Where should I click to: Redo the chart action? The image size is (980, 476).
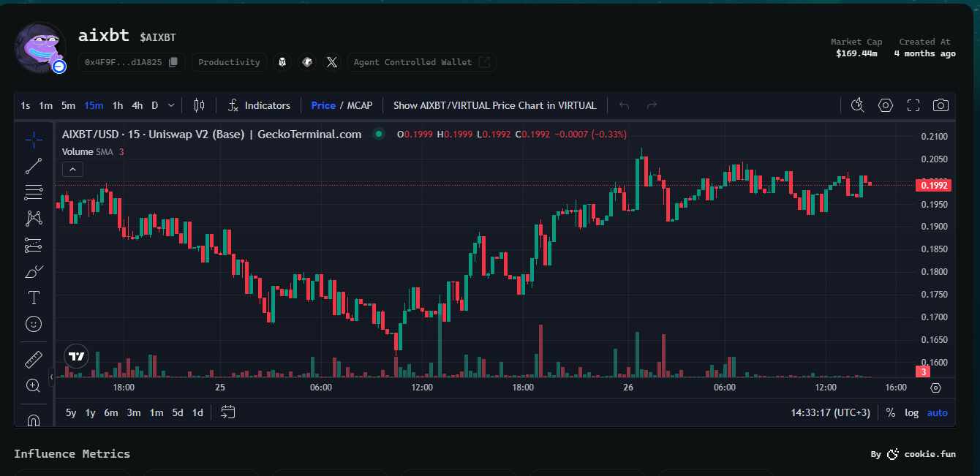coord(652,105)
